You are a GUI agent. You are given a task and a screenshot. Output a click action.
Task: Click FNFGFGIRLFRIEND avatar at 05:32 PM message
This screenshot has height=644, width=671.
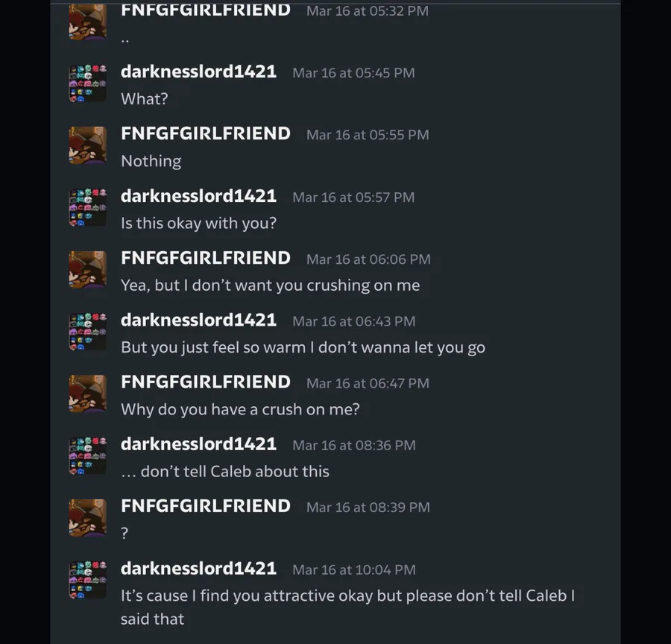point(88,22)
